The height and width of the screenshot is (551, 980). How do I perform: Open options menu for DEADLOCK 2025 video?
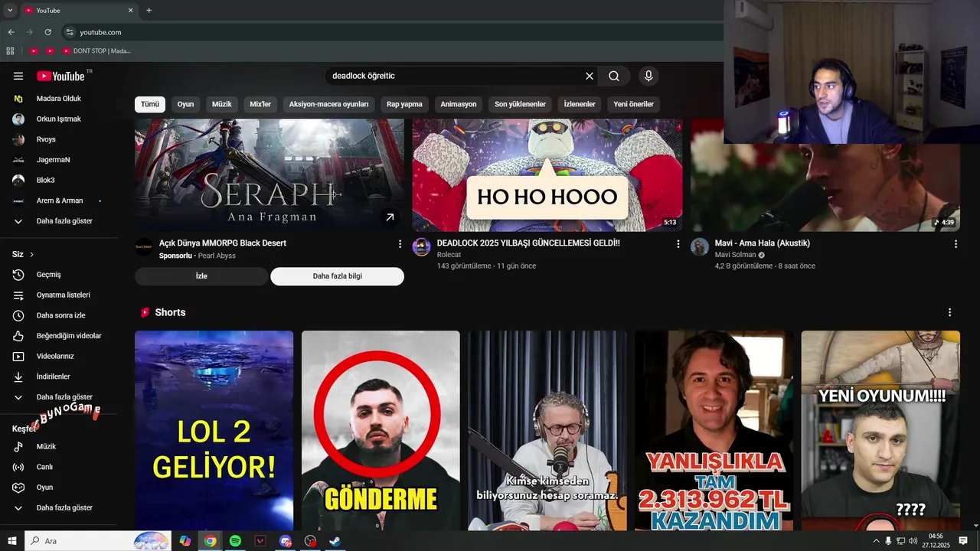tap(678, 243)
